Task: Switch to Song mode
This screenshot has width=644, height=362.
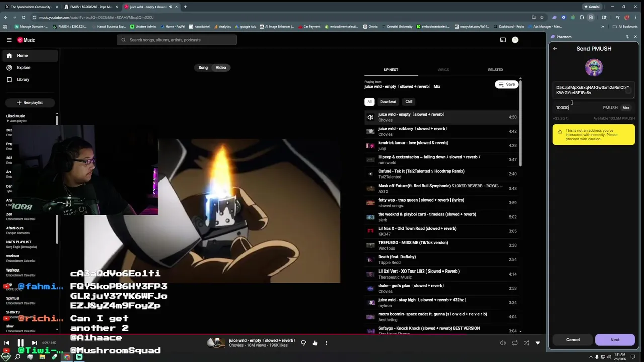Action: pyautogui.click(x=203, y=67)
